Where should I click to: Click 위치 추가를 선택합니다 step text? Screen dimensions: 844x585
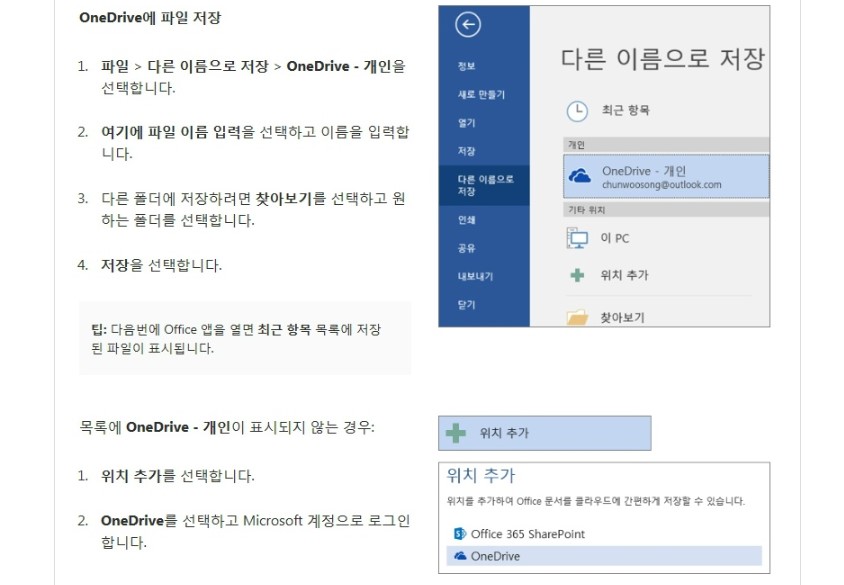click(178, 476)
